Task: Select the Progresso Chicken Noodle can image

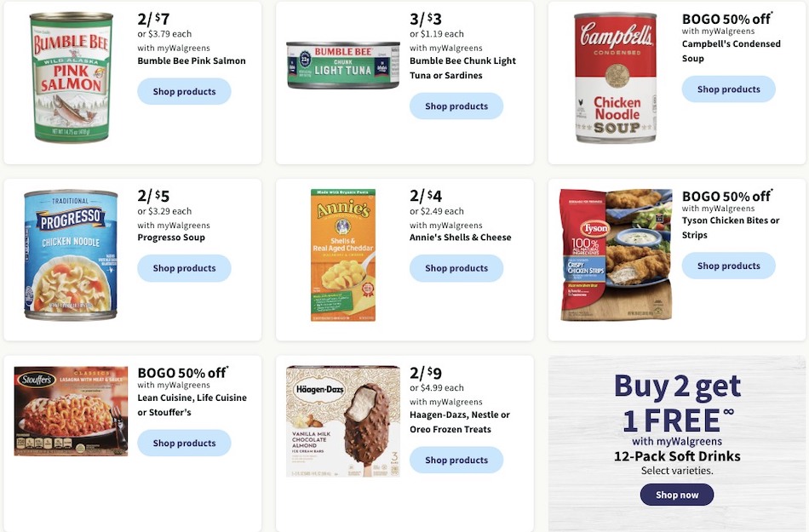Action: pos(69,253)
